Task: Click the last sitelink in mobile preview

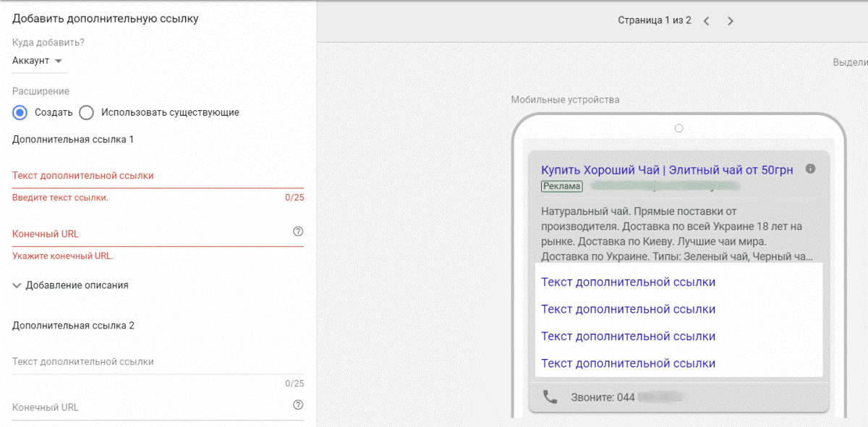Action: point(628,363)
